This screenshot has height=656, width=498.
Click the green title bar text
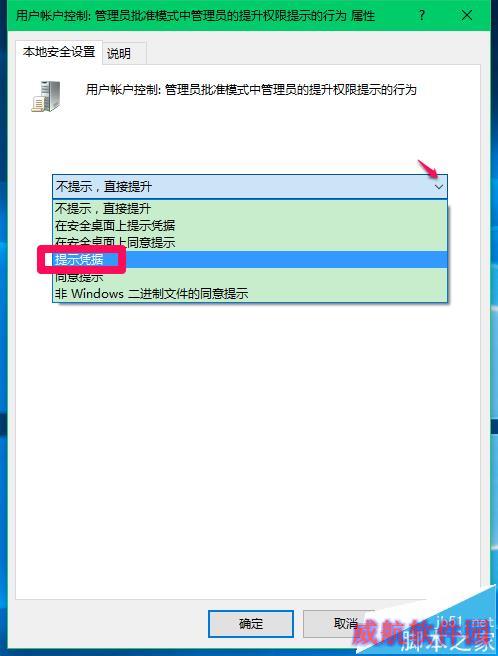[195, 16]
